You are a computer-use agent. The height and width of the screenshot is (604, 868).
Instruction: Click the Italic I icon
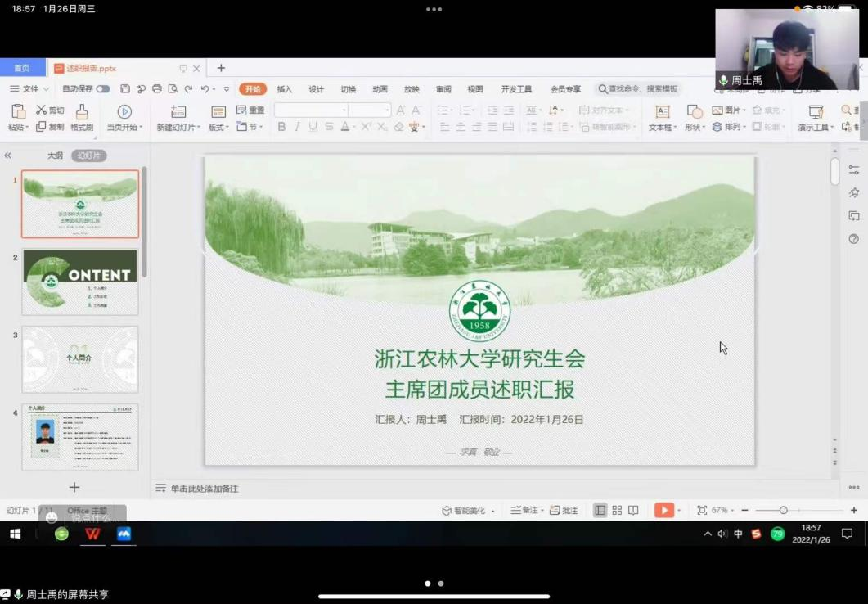(297, 127)
